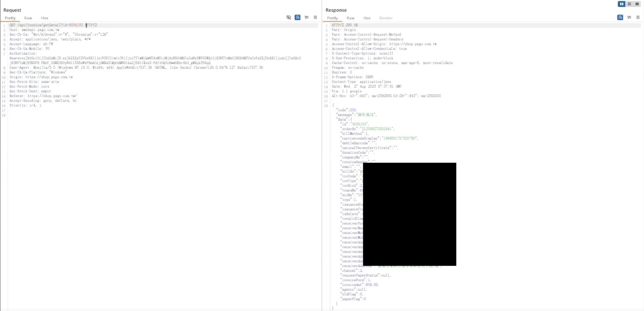Click the Access-Control-Allow-Credentials: true header
Image resolution: width=644 pixels, height=311 pixels.
pyautogui.click(x=369, y=49)
